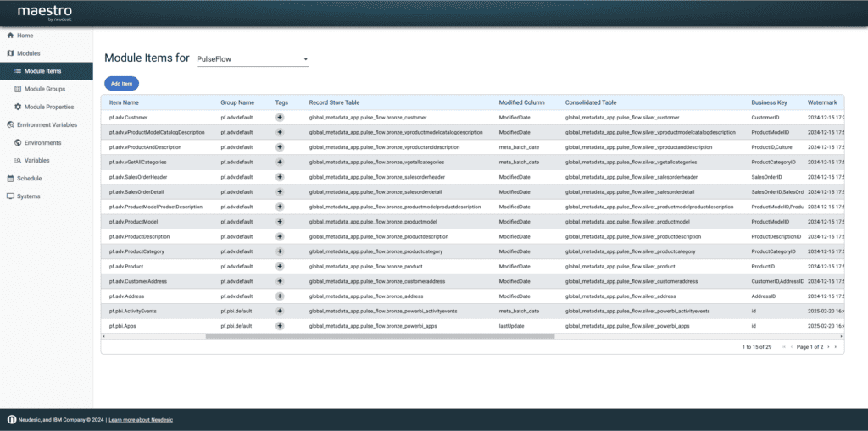The height and width of the screenshot is (431, 868).
Task: Add tag to pf.adv.vGetAllCategories row
Action: (x=280, y=162)
